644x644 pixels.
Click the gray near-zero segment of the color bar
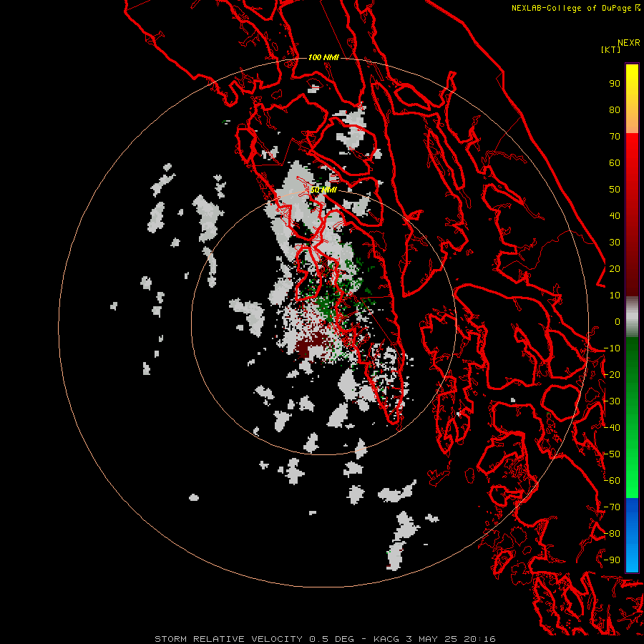632,317
